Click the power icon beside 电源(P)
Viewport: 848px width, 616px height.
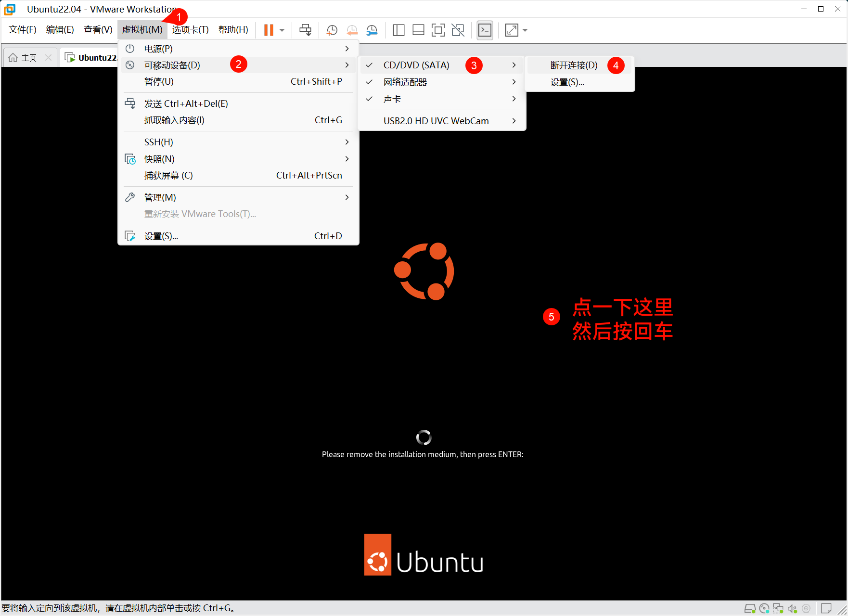click(x=130, y=49)
